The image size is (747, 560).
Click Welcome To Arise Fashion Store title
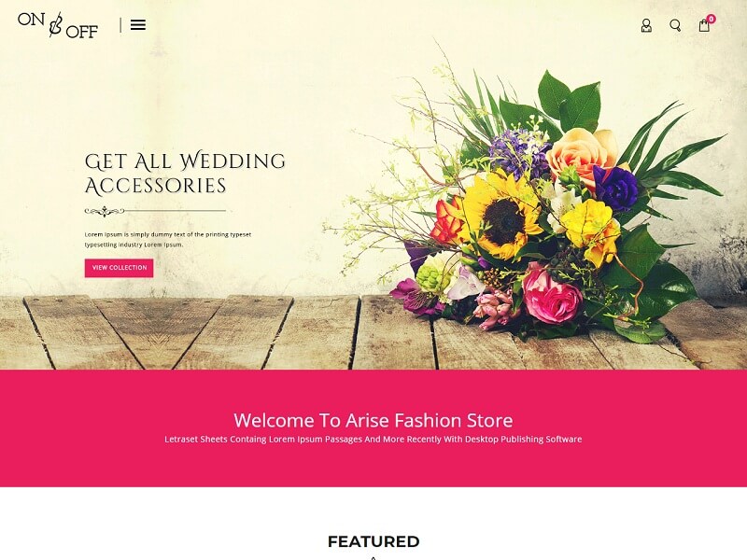(373, 421)
